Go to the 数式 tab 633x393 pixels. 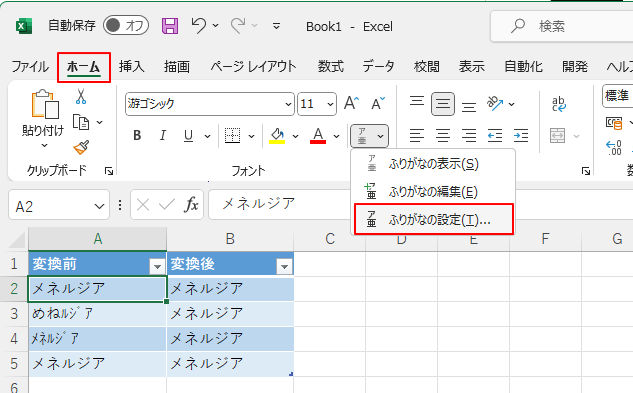click(330, 67)
